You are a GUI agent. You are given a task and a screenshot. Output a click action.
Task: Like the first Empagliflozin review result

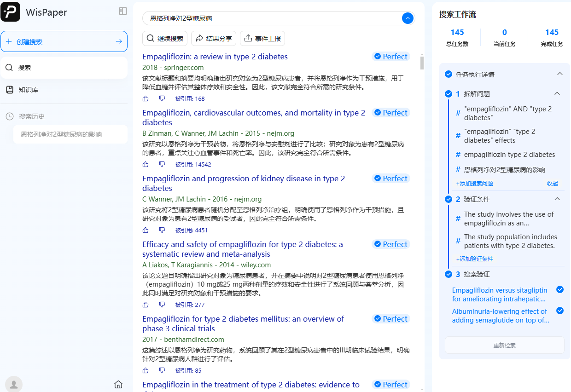click(146, 98)
